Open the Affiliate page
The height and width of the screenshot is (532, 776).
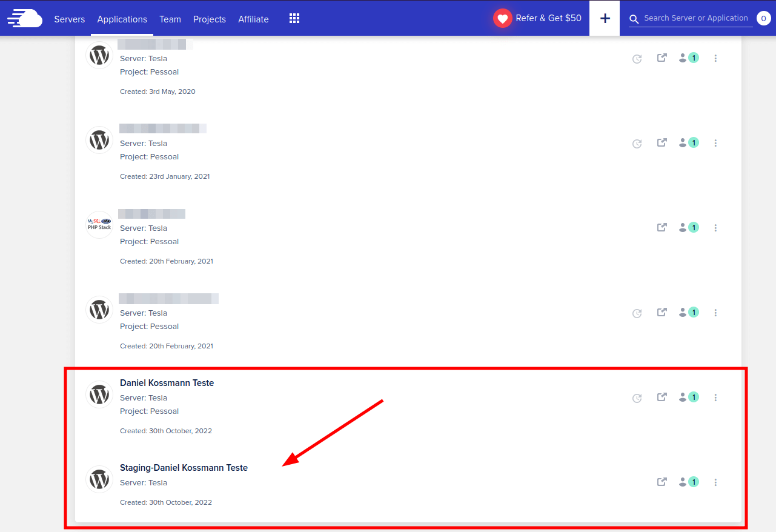click(x=253, y=19)
